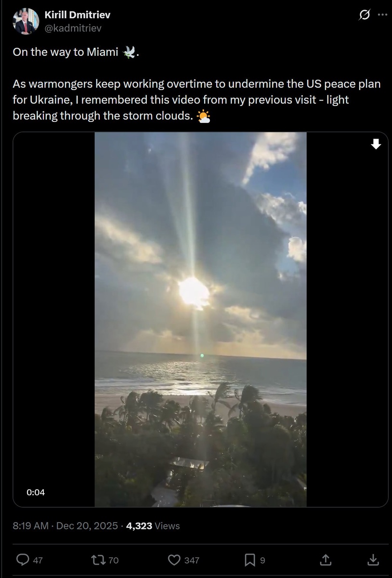
Task: Play the embedded beach sunrise video
Action: coord(200,319)
